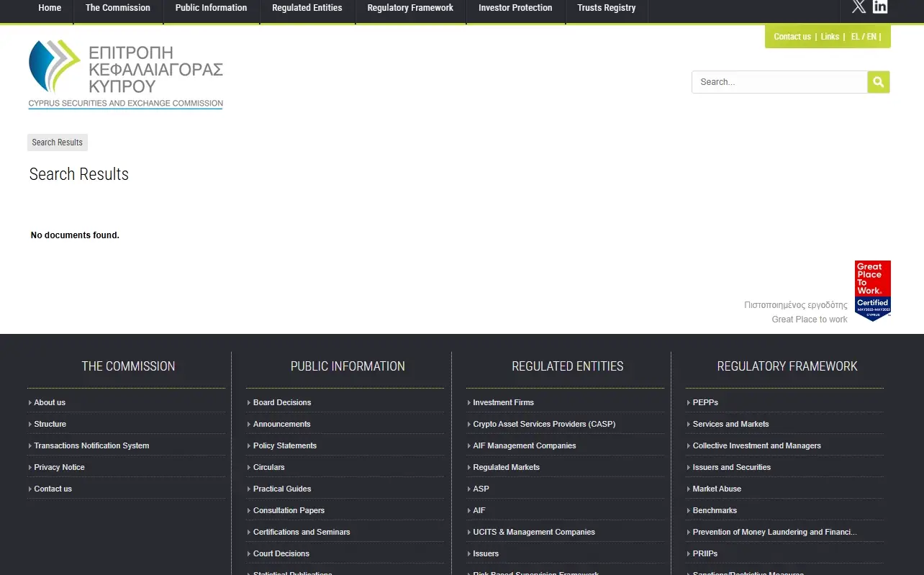The image size is (924, 575).
Task: Switch language using EL / EN link
Action: (864, 37)
